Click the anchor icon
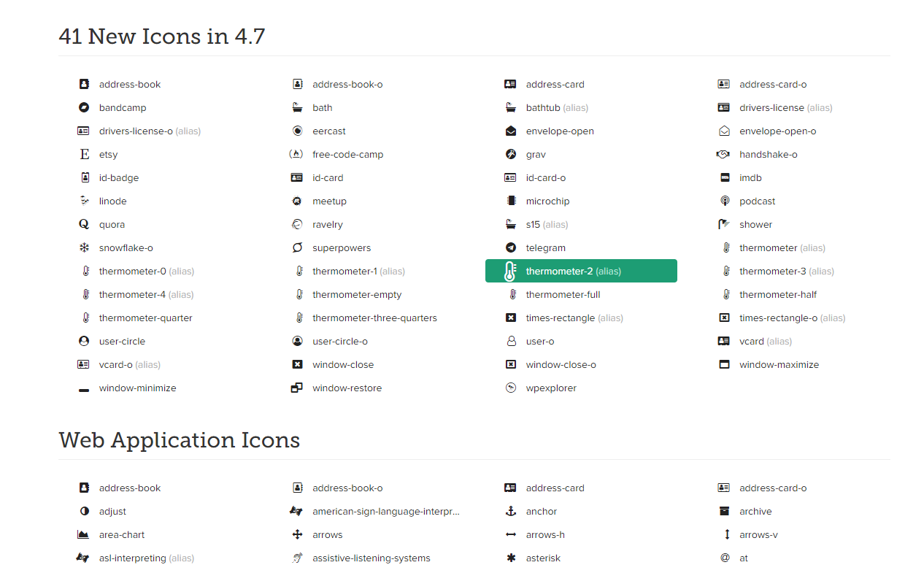924x573 pixels. click(511, 512)
